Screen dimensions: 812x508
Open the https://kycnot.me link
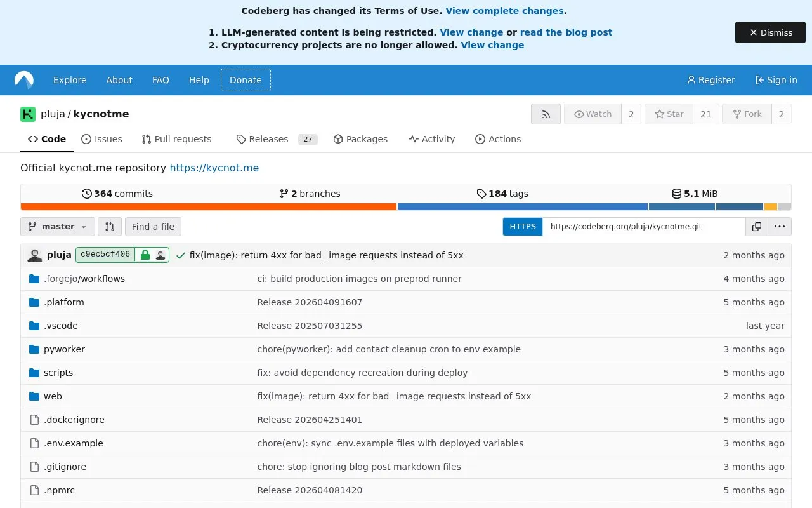click(214, 168)
